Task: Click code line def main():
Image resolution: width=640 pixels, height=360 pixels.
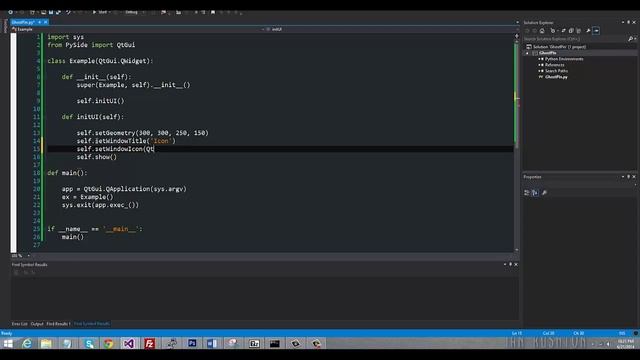Action: pyautogui.click(x=67, y=173)
